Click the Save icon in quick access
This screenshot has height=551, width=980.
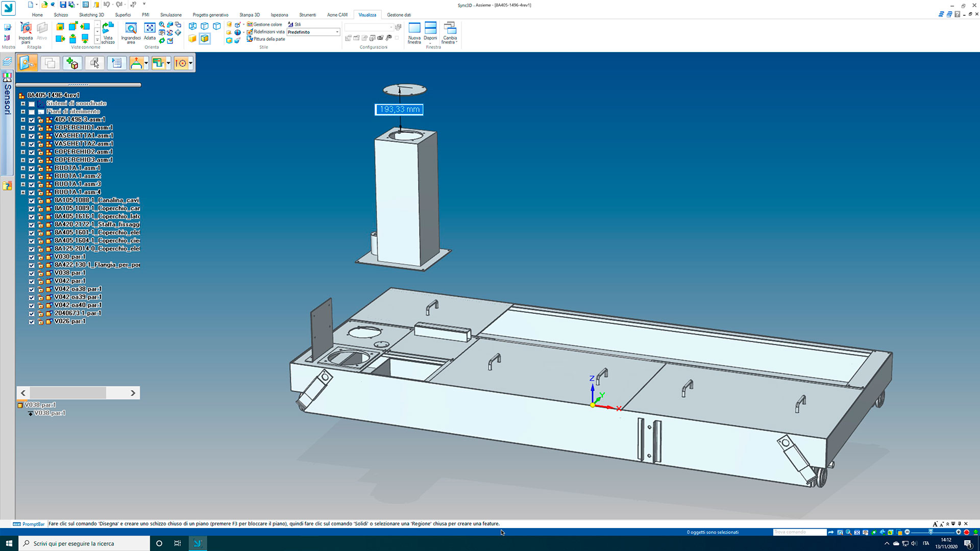[63, 5]
